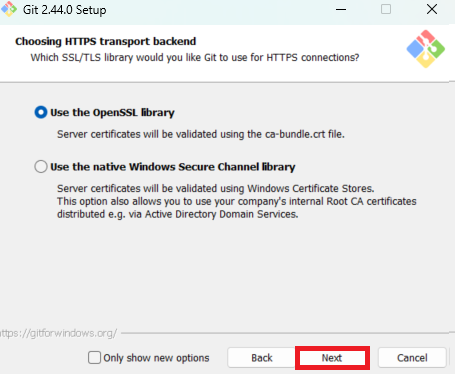Choose the native Windows Secure Channel library option
This screenshot has height=374, width=455.
tap(41, 166)
